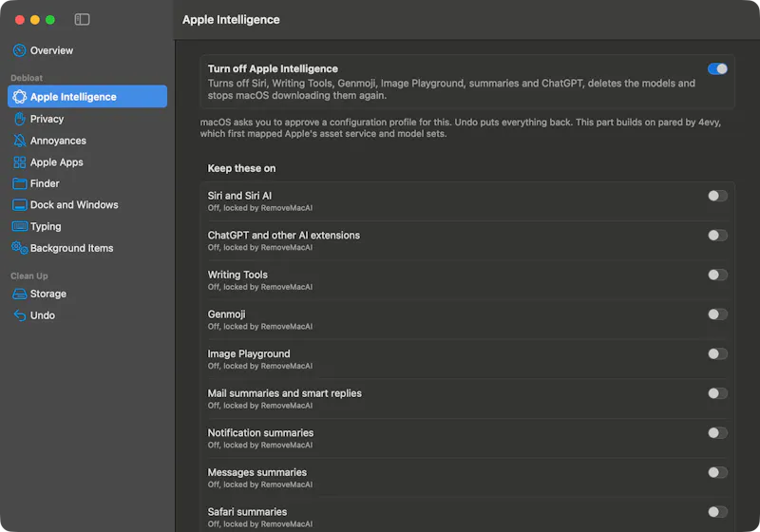This screenshot has height=532, width=760.
Task: Click the Apple Intelligence window title
Action: click(231, 20)
